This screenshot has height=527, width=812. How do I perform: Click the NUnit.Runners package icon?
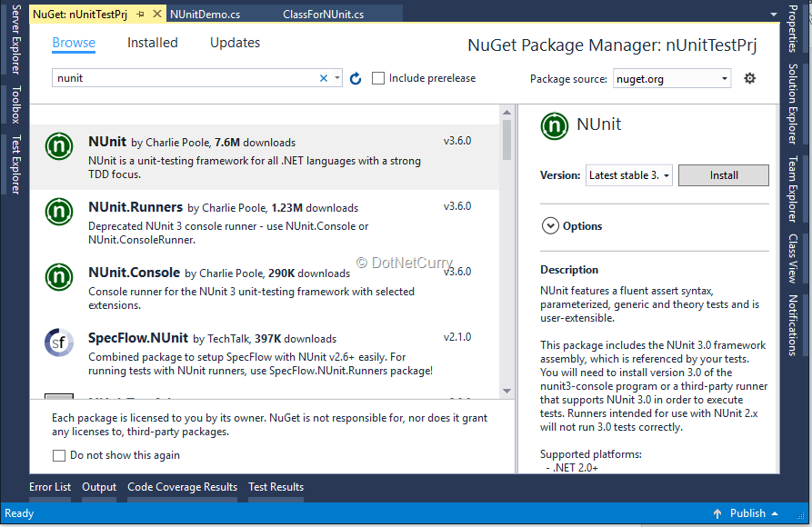pyautogui.click(x=59, y=211)
